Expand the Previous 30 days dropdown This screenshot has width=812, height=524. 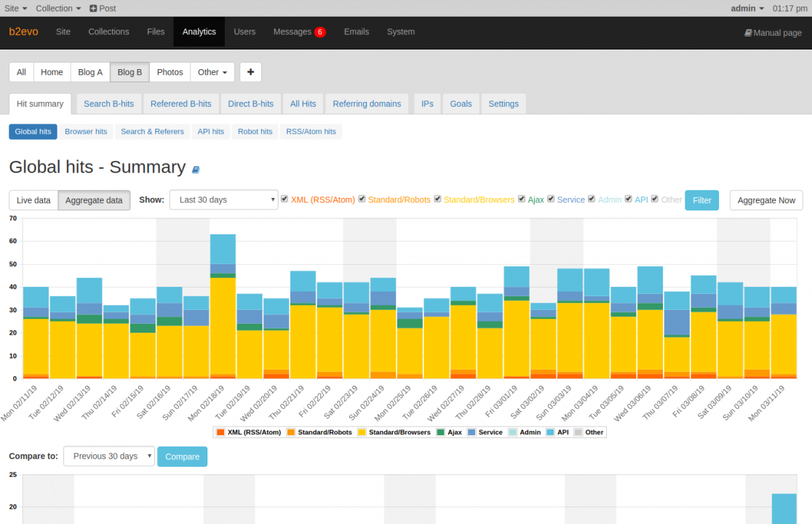pyautogui.click(x=109, y=456)
